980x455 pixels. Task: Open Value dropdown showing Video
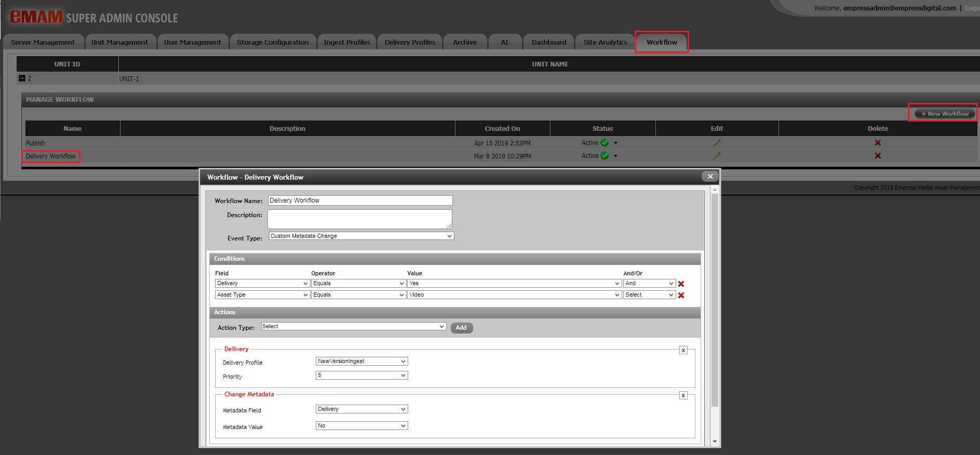coord(514,295)
